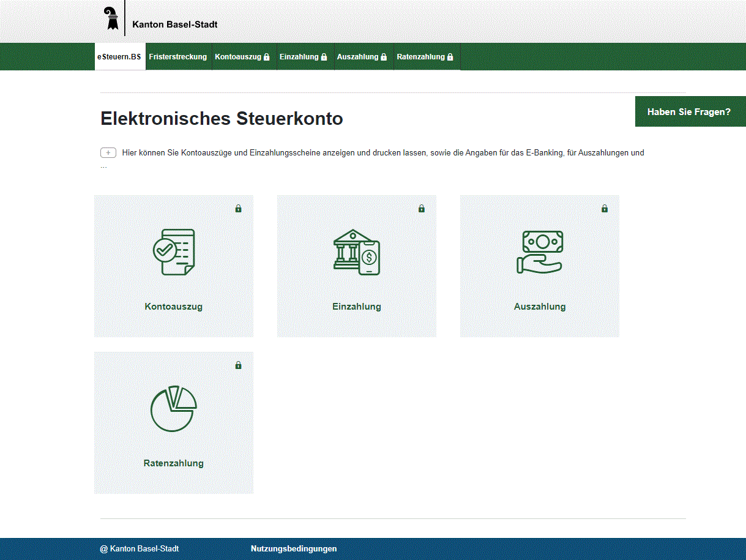This screenshot has width=746, height=560.
Task: Click the lock next to Kontoauszug nav entry
Action: click(x=266, y=56)
